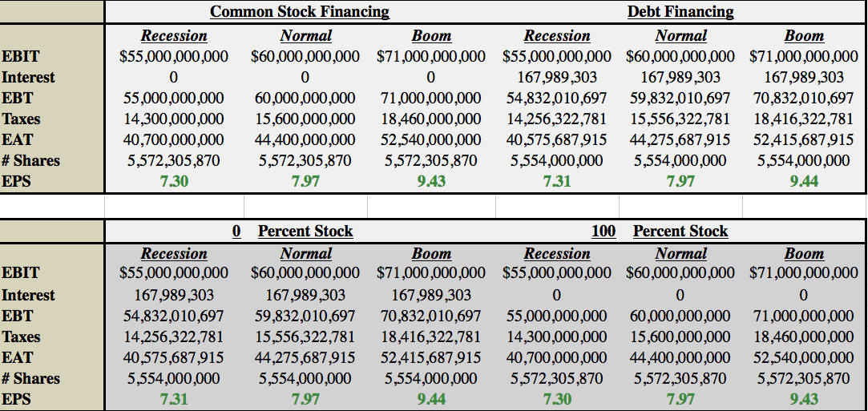The image size is (868, 411).
Task: Click the "Common Stock Financing" header
Action: (300, 11)
